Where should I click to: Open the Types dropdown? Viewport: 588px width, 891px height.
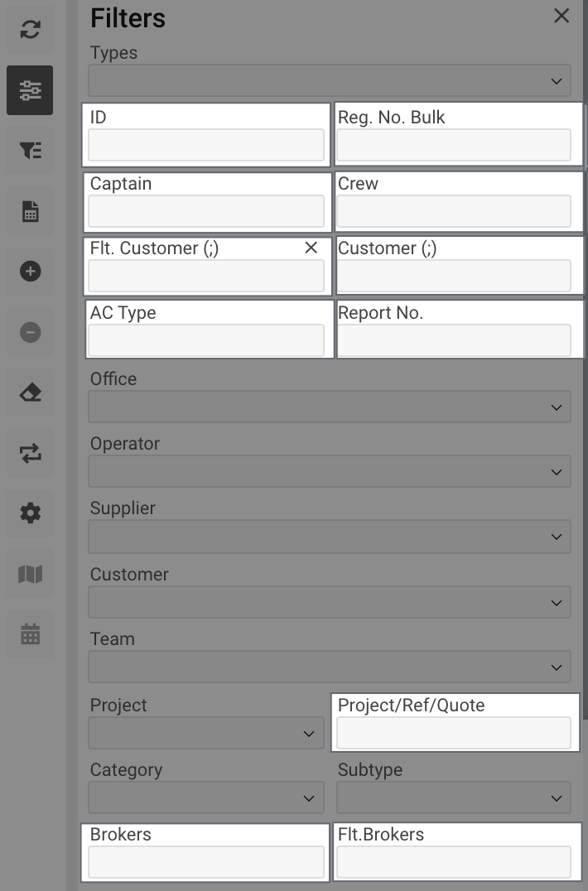coord(329,79)
